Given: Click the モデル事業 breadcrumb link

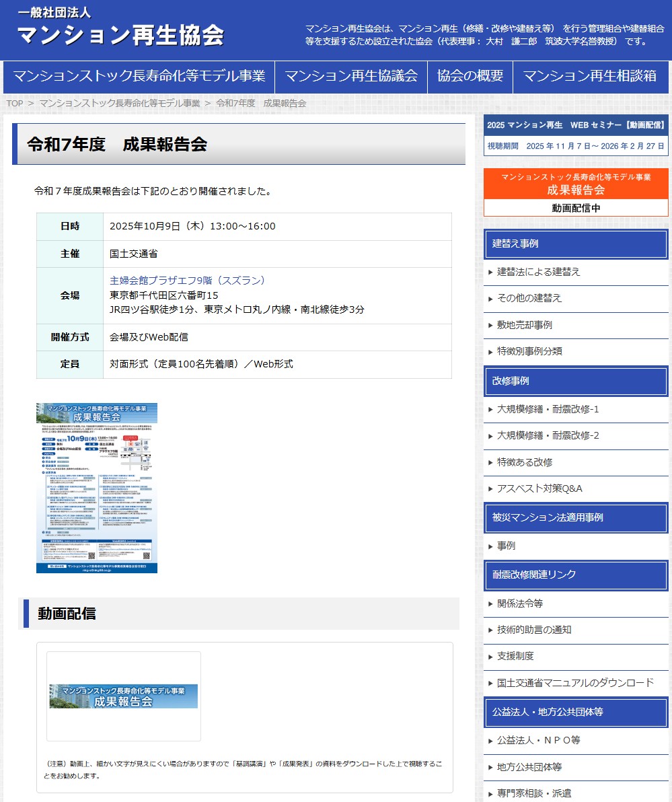Looking at the screenshot, I should (x=120, y=103).
